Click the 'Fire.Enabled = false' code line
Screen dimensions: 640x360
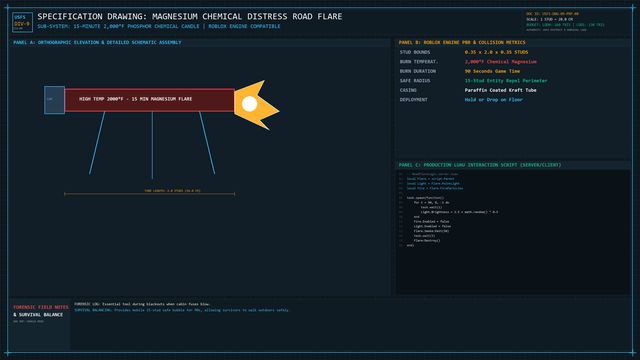431,222
